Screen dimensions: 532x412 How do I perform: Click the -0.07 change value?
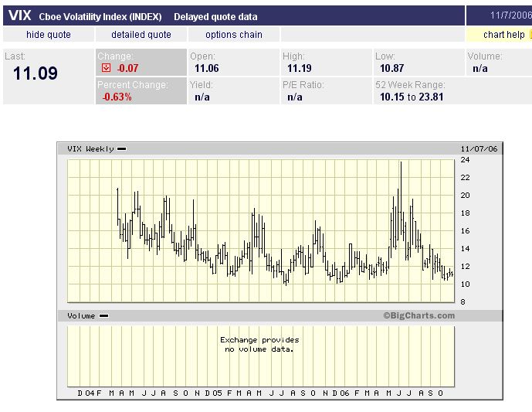[x=127, y=68]
